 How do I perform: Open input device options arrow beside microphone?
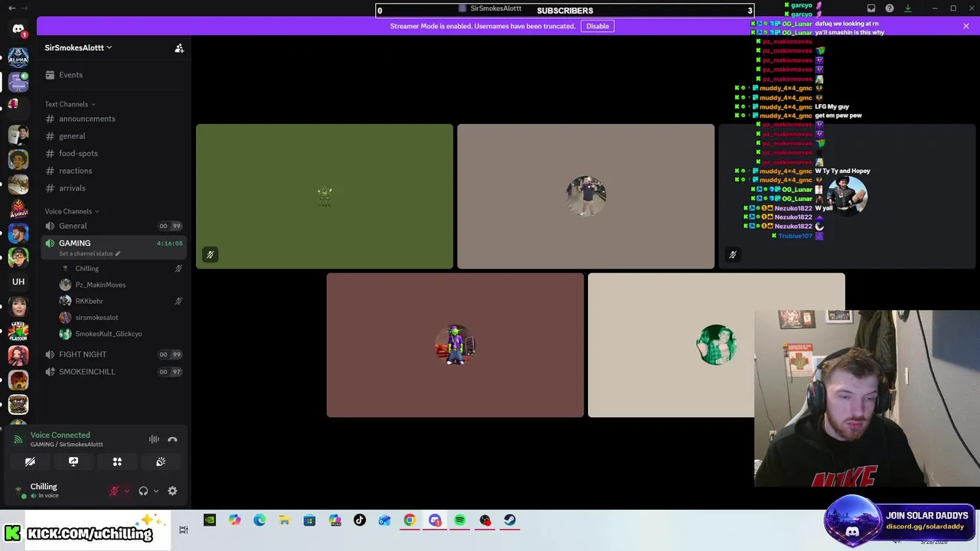127,491
